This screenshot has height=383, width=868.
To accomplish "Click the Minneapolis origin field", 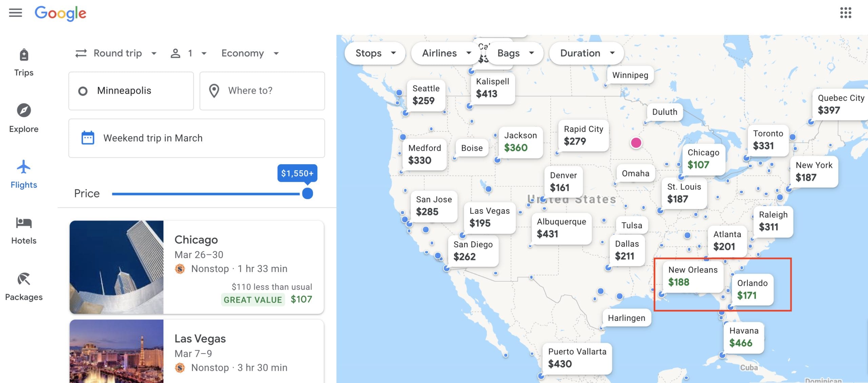I will point(131,91).
